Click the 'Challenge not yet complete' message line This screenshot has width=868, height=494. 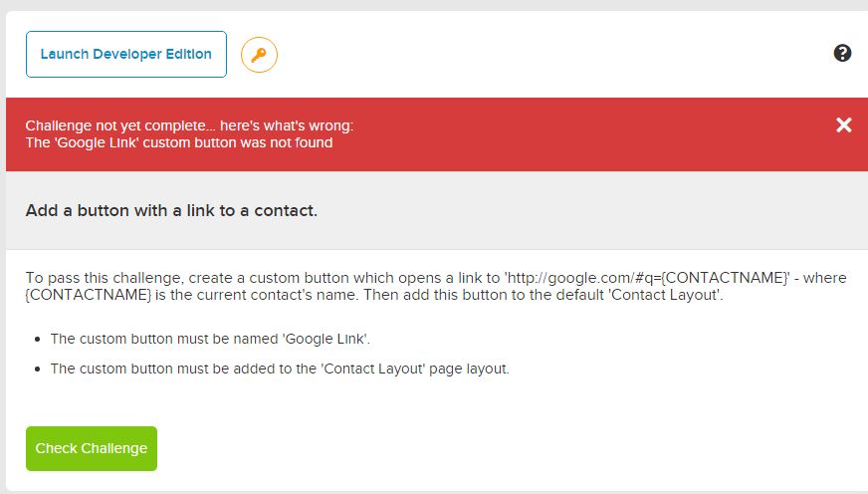tap(189, 125)
